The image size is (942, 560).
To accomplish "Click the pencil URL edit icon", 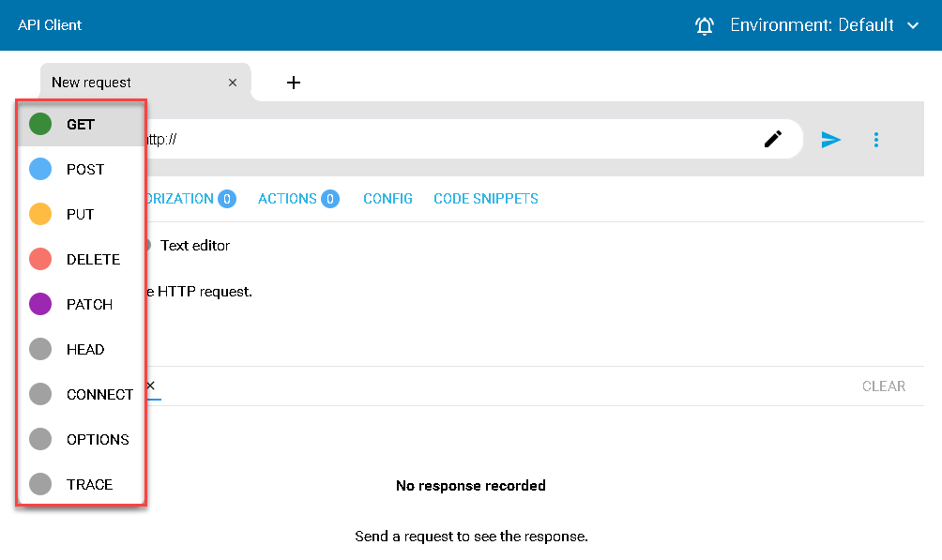I will [x=772, y=139].
